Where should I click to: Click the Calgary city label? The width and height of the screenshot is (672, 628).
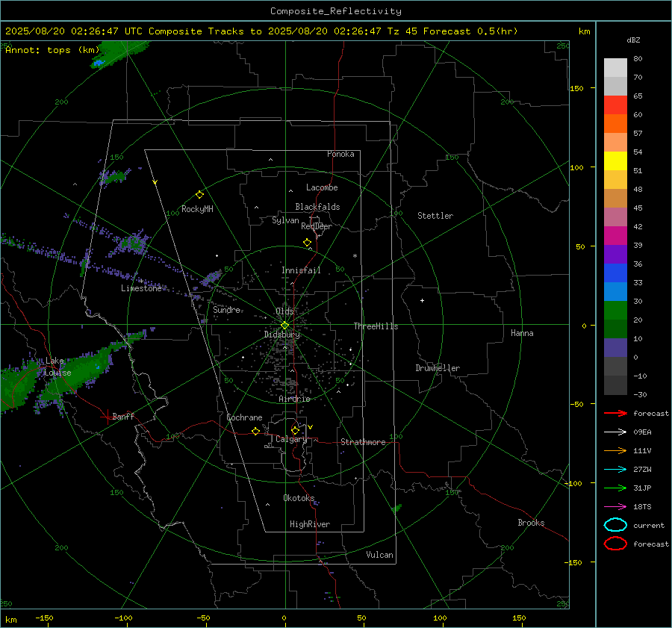point(291,439)
